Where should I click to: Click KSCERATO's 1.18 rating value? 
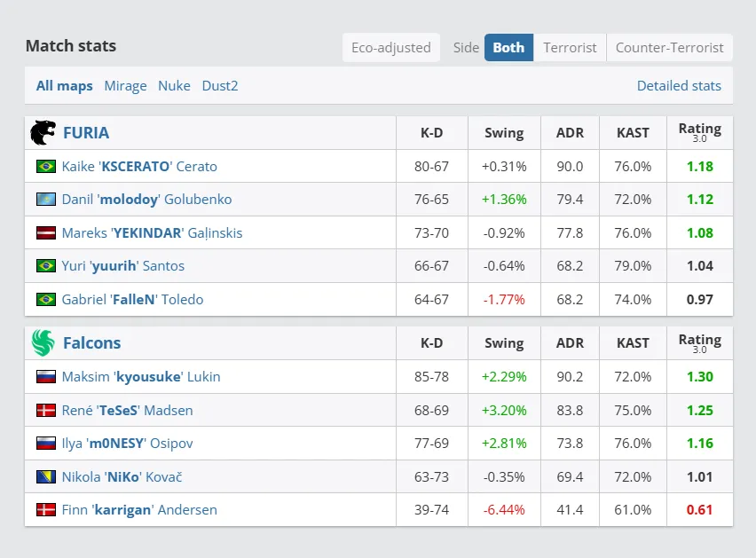[699, 166]
